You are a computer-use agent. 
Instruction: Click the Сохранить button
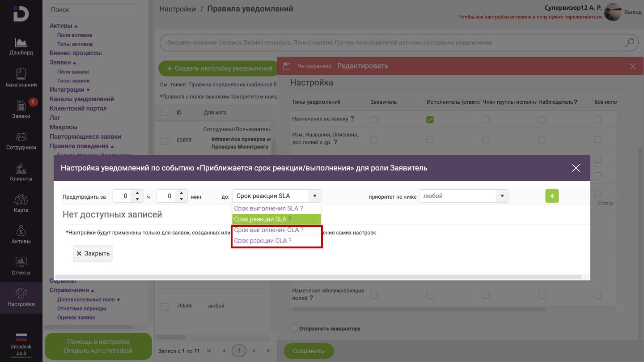(309, 351)
